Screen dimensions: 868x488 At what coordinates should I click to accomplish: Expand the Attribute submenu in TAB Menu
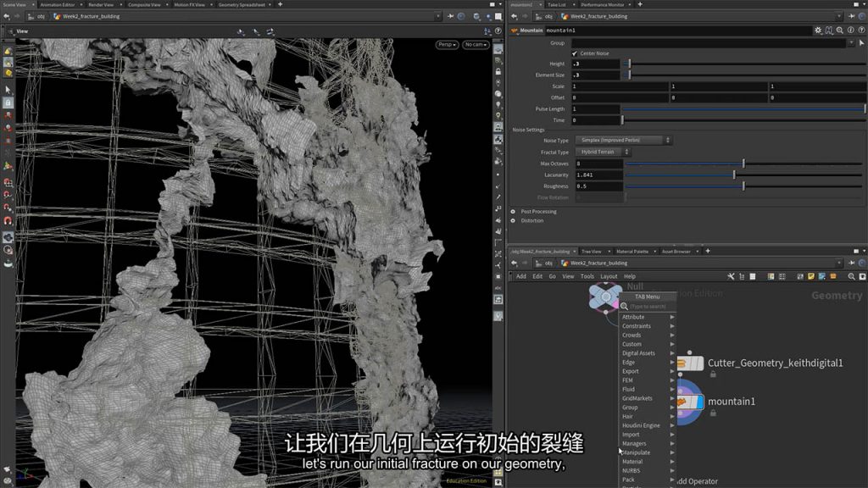(647, 317)
